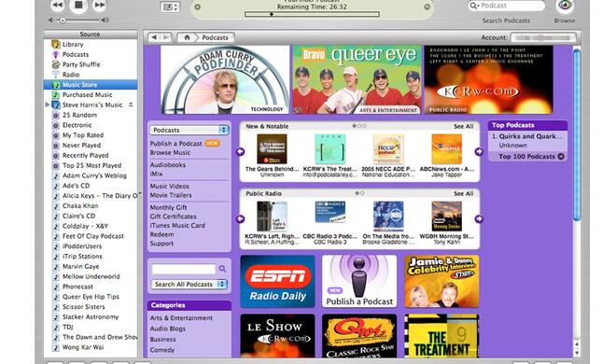Adjust the volume slider knob
Image resolution: width=616 pixels, height=364 pixels.
[x=63, y=20]
